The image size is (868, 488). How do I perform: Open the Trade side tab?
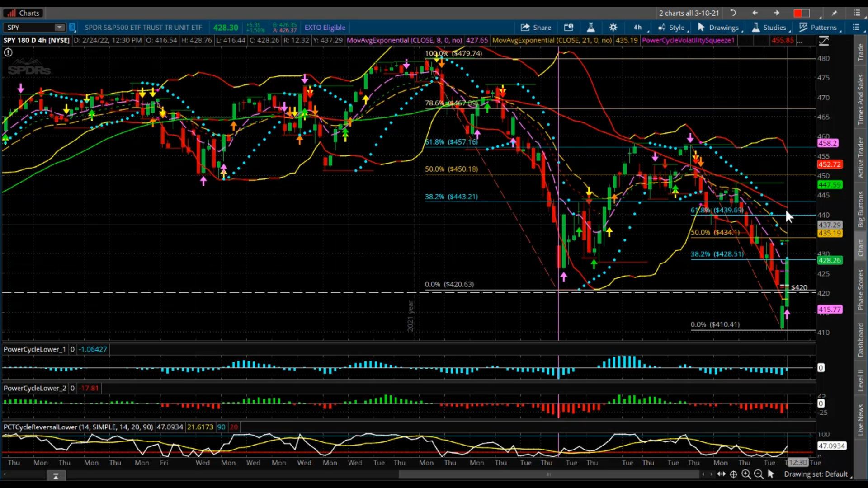(x=860, y=52)
